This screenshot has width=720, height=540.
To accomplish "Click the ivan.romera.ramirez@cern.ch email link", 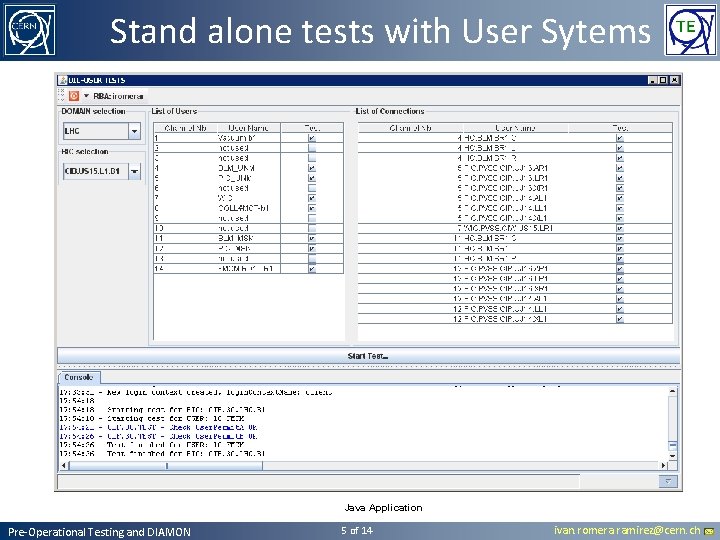I will 628,530.
